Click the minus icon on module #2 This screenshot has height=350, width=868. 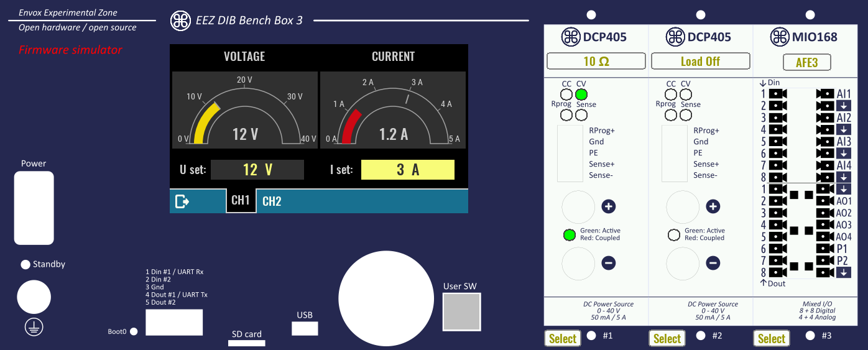(713, 264)
